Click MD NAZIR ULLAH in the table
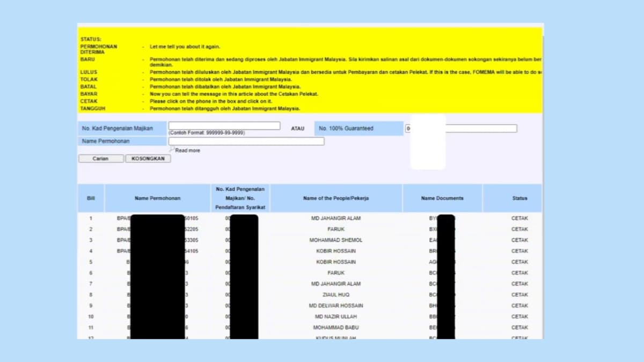Screen dimensions: 644x362 [336, 317]
